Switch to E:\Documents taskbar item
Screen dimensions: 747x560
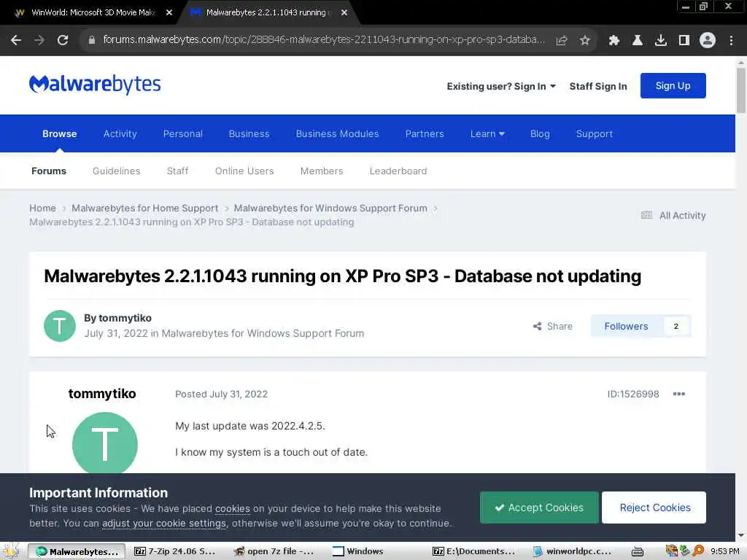point(474,551)
